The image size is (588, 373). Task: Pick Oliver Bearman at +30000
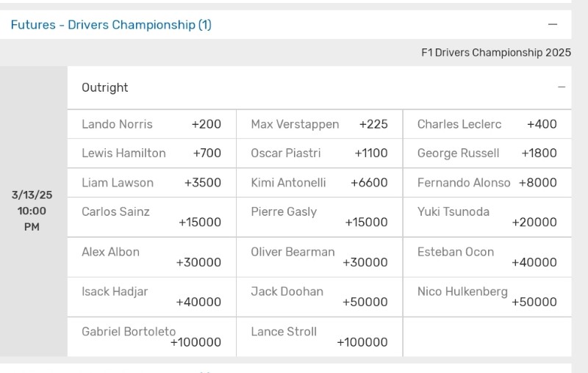tap(320, 257)
